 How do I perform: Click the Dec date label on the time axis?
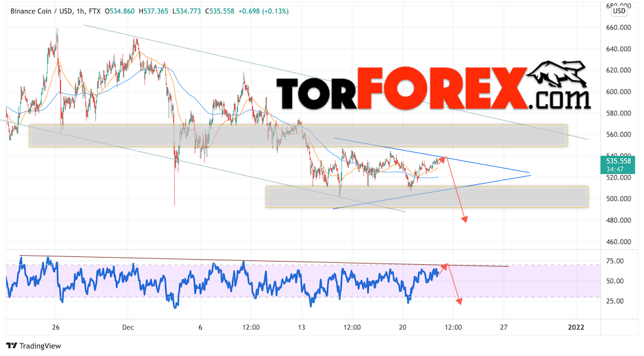point(128,327)
